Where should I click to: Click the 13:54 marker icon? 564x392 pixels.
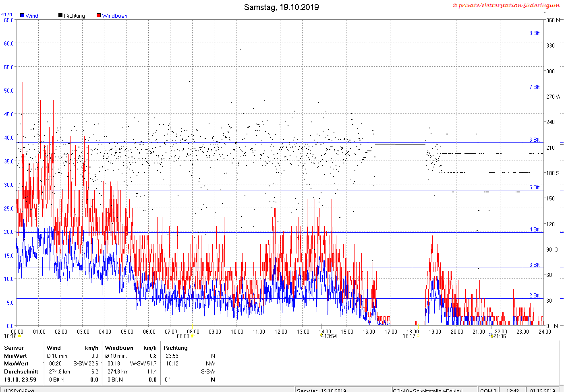[321, 335]
